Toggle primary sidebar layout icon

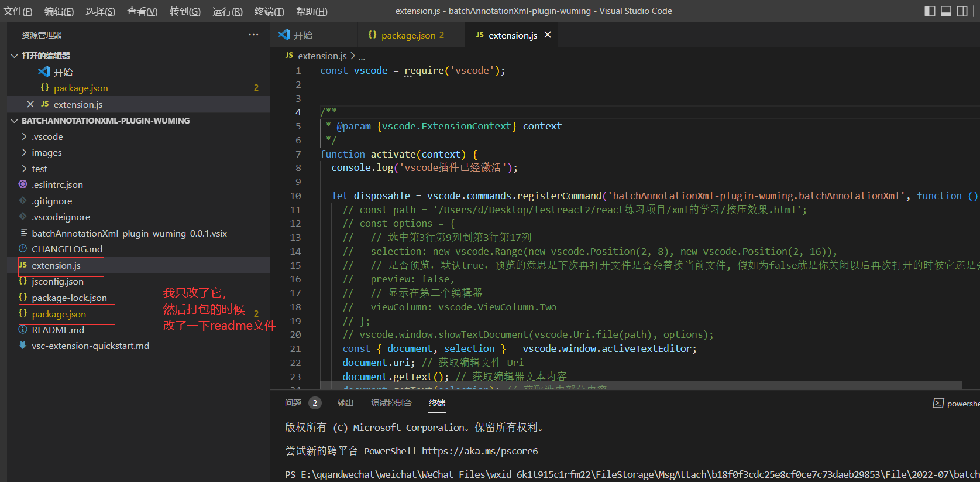[930, 11]
